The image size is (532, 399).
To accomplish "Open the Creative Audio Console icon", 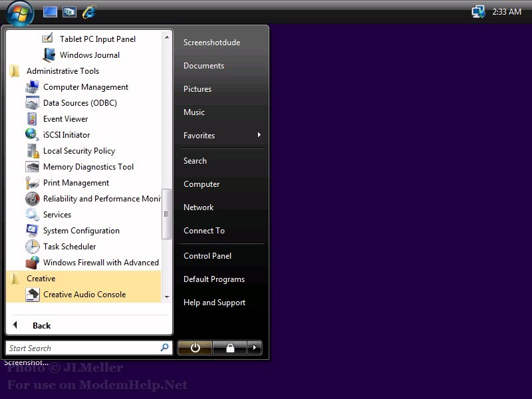I will tap(32, 295).
